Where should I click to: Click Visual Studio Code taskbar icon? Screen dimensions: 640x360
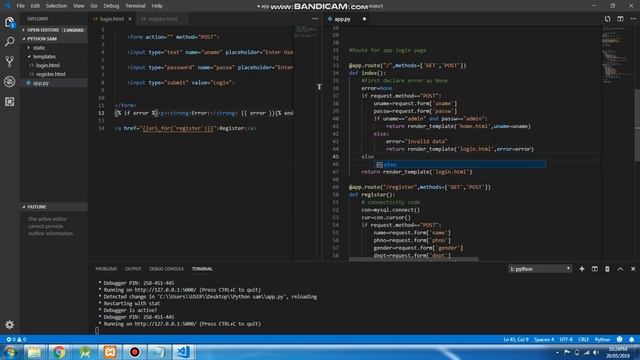point(183,352)
